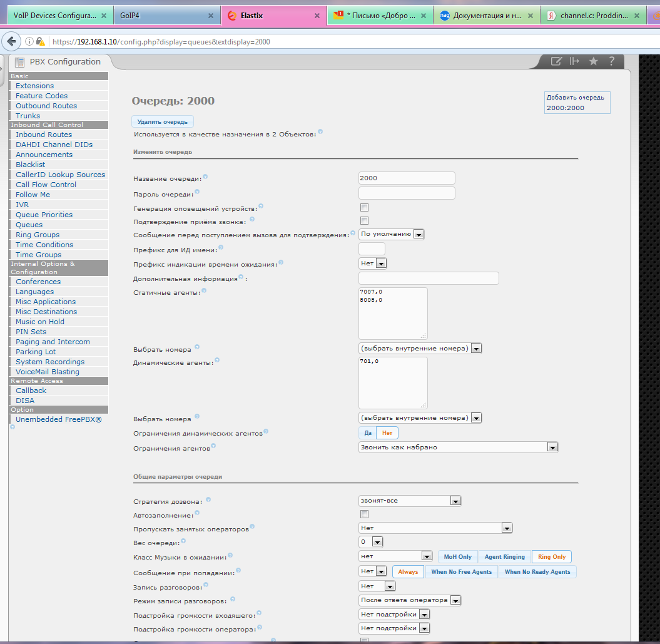
Task: Click help icon next to Название очереди
Action: point(205,177)
